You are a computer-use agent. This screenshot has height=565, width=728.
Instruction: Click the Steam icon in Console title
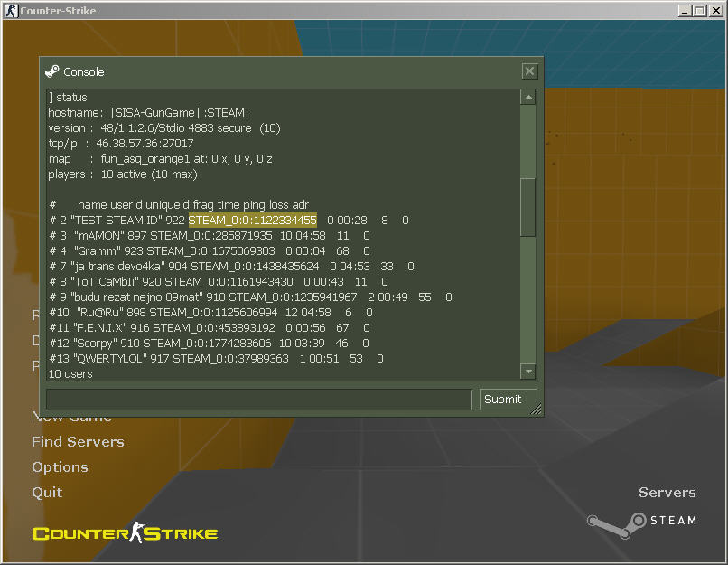point(52,71)
